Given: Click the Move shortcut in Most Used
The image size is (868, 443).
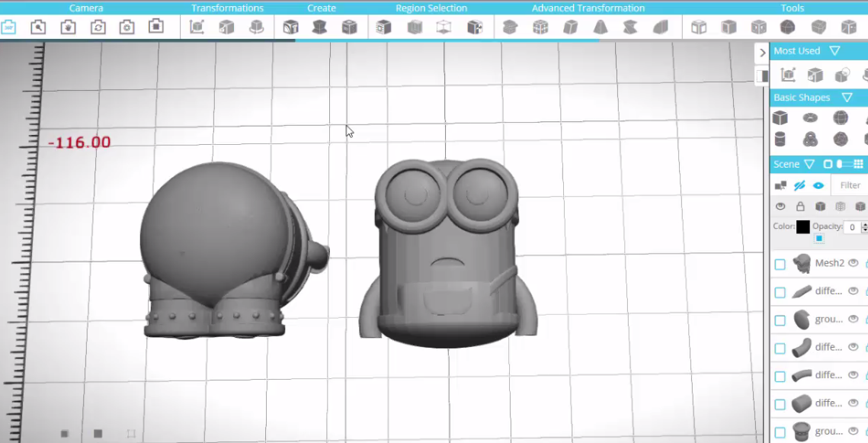Looking at the screenshot, I should [788, 75].
